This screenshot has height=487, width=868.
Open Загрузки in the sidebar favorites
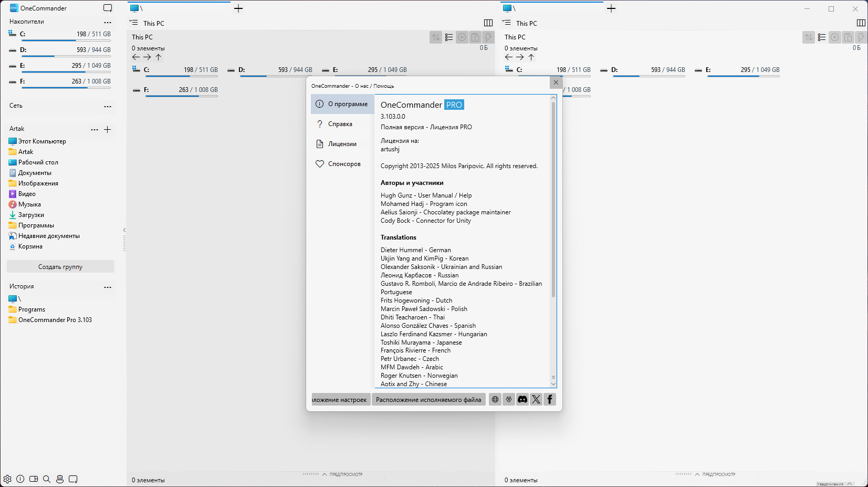tap(31, 215)
